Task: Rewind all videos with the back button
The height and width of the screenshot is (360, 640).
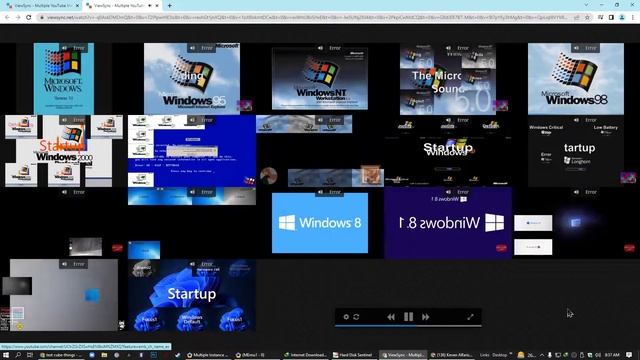Action: (391, 317)
